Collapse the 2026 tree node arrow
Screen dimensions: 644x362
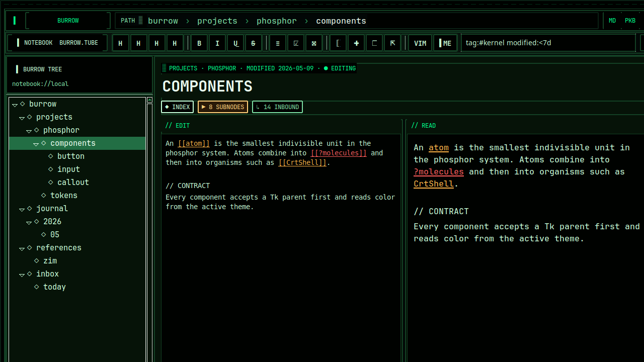(29, 222)
